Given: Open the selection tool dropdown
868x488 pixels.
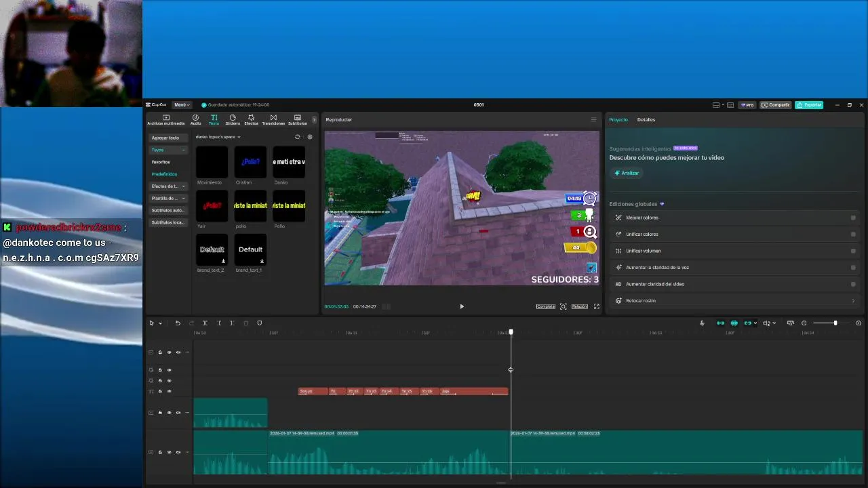Looking at the screenshot, I should click(160, 323).
